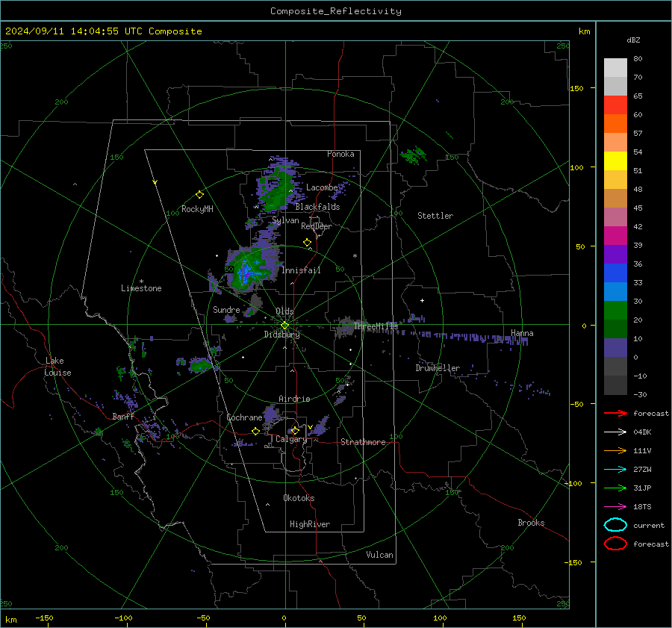Click the yellow diamond marker near Cochrane
This screenshot has height=628, width=672.
256,431
